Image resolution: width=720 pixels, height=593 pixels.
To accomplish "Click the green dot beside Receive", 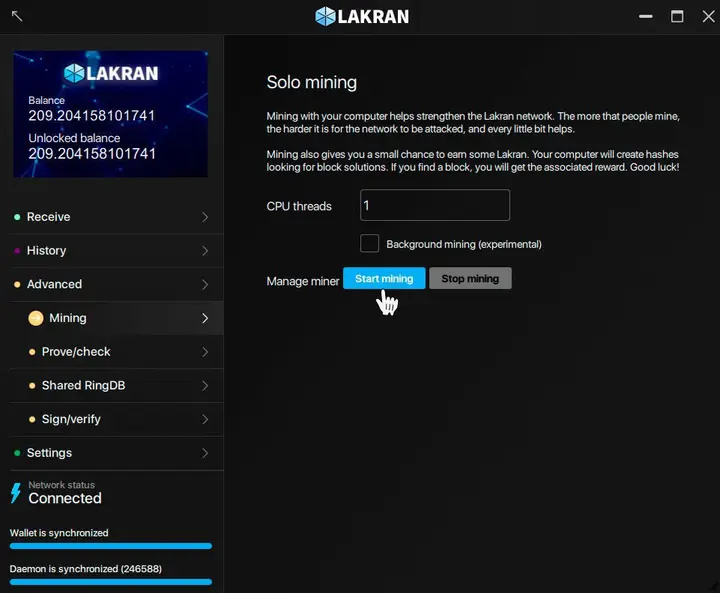I will 17,217.
